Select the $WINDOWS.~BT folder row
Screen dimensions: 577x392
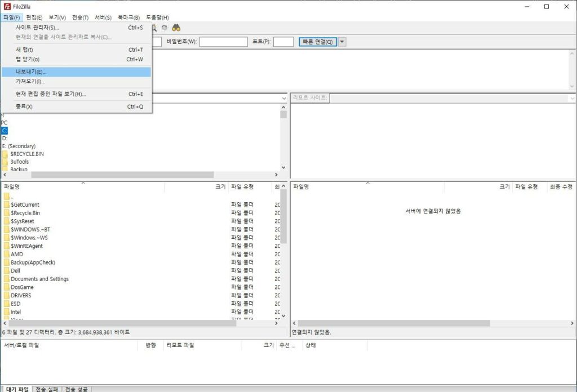pos(140,229)
